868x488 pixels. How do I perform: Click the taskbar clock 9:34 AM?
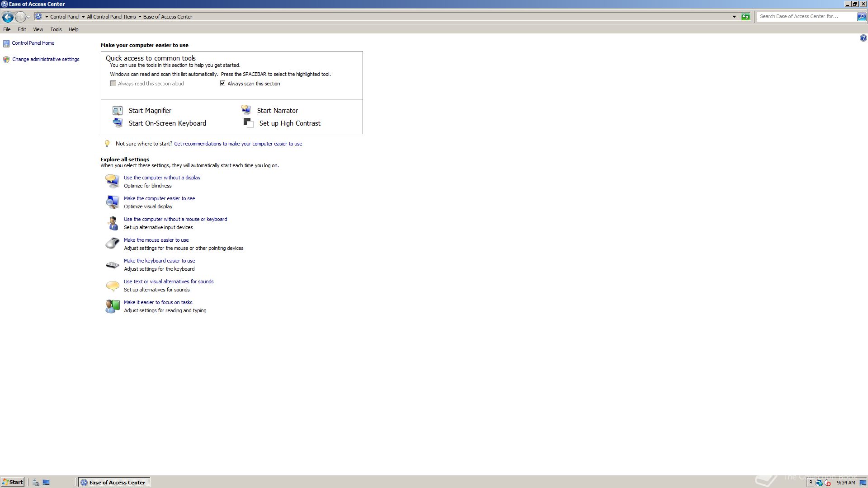tap(846, 483)
